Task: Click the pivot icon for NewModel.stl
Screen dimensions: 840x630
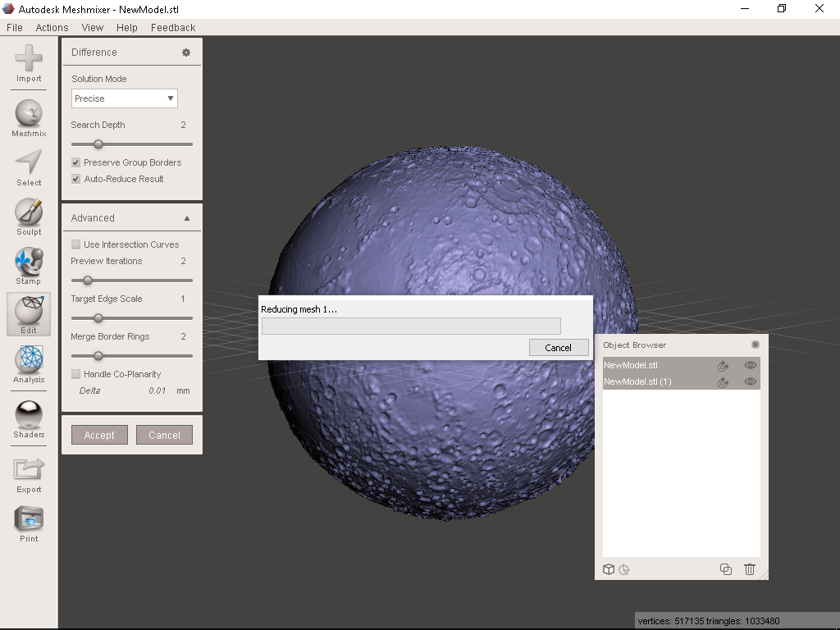Action: (x=723, y=365)
